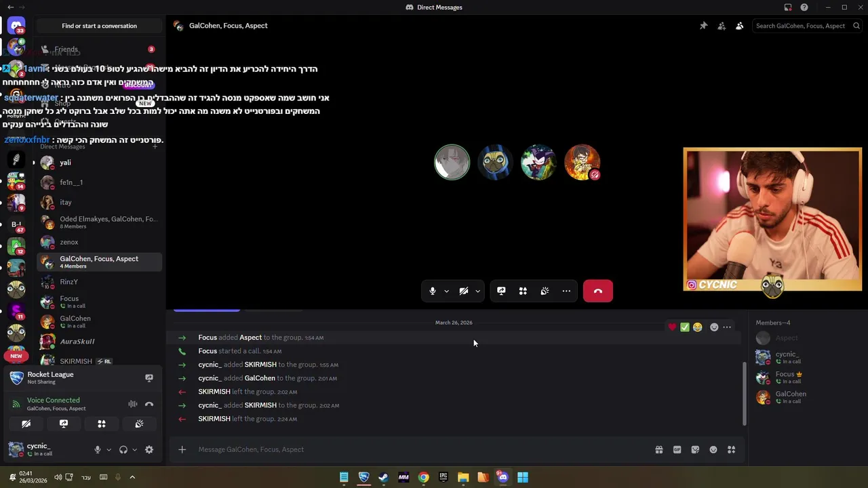Toggle the member list icon in header

point(739,26)
